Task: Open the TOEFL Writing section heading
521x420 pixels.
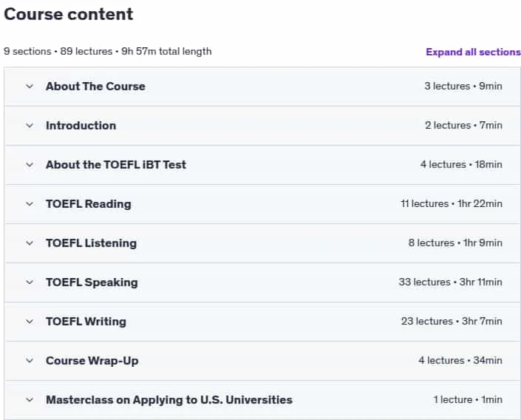Action: pyautogui.click(x=86, y=321)
